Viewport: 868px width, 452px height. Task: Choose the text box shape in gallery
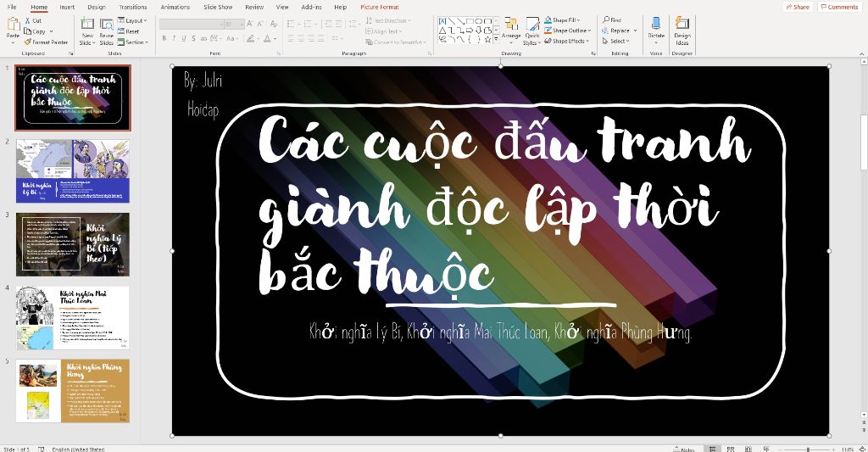tap(442, 21)
